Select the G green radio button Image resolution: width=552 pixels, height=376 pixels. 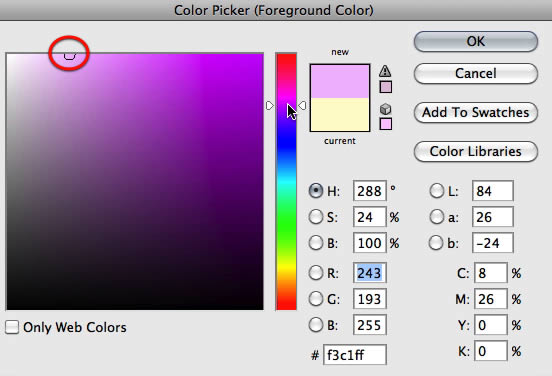(315, 299)
